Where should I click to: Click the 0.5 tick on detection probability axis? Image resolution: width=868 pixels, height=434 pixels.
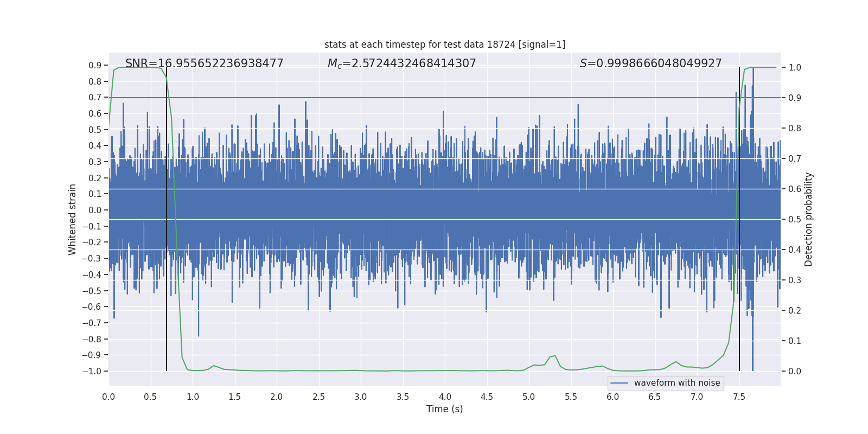pyautogui.click(x=795, y=219)
